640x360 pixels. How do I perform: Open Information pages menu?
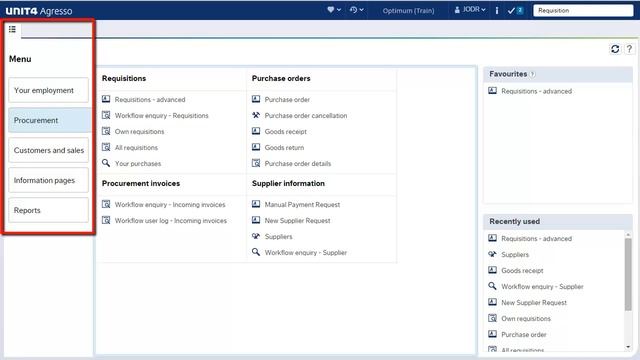coord(49,180)
